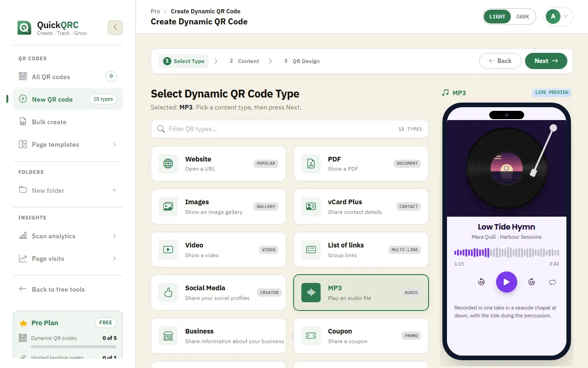Expand Page templates submenu
The width and height of the screenshot is (588, 368).
pos(114,144)
